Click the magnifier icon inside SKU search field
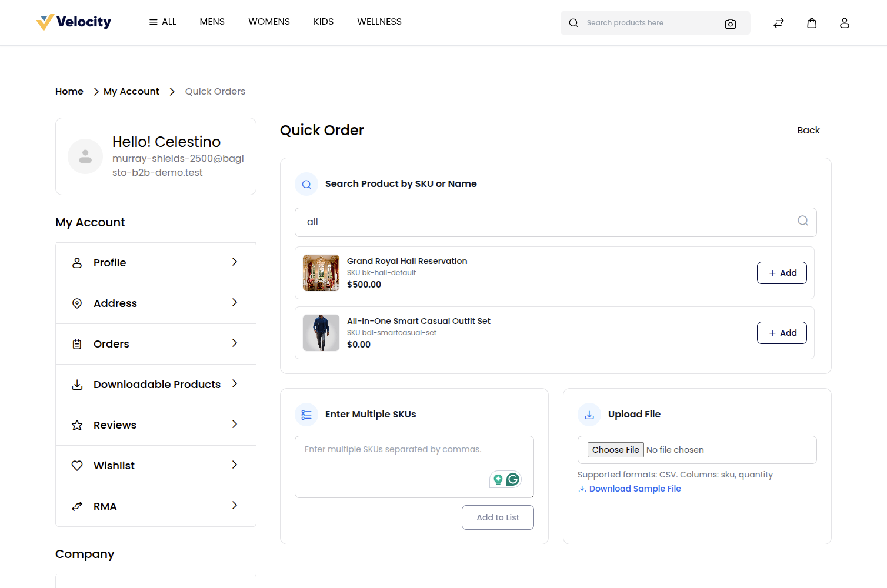The height and width of the screenshot is (588, 887). click(x=803, y=220)
